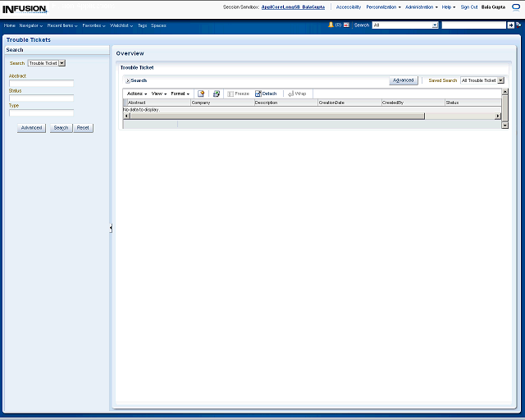Click the Status input field
Image resolution: width=525 pixels, height=420 pixels.
pos(41,98)
